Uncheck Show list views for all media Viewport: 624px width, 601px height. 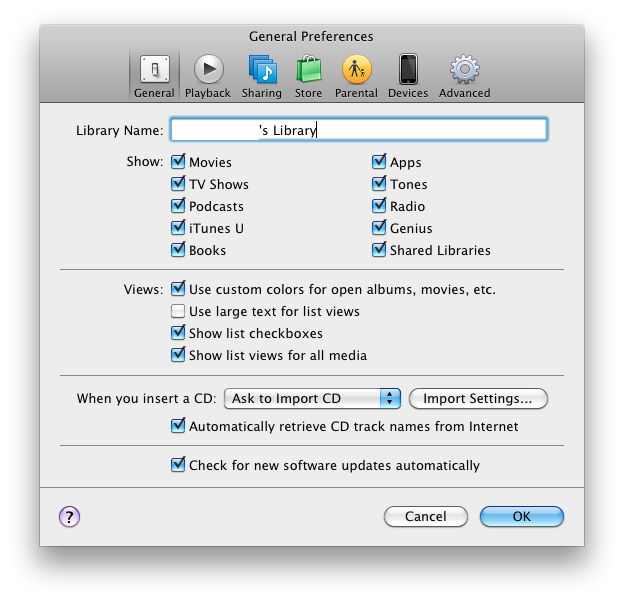tap(178, 354)
